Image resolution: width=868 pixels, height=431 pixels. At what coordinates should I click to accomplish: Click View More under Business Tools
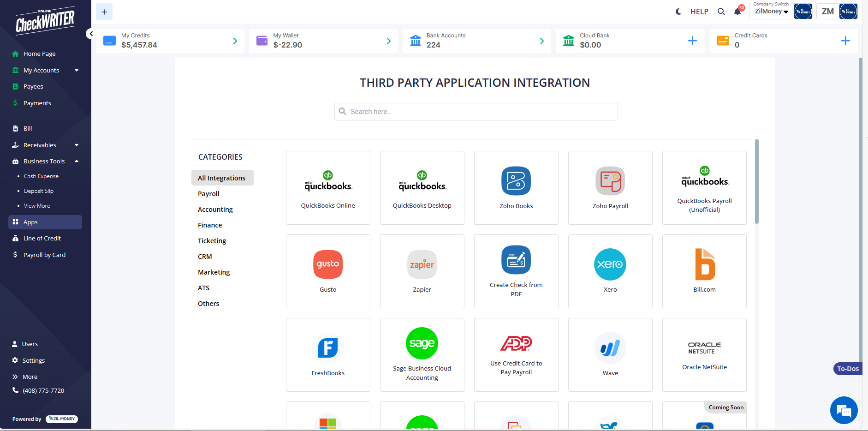coord(37,206)
